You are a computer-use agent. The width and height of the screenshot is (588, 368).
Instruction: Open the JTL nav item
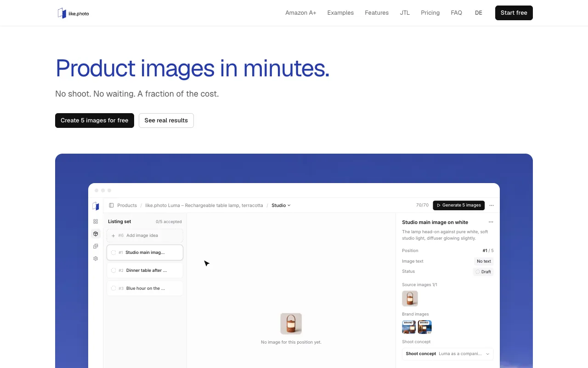405,13
